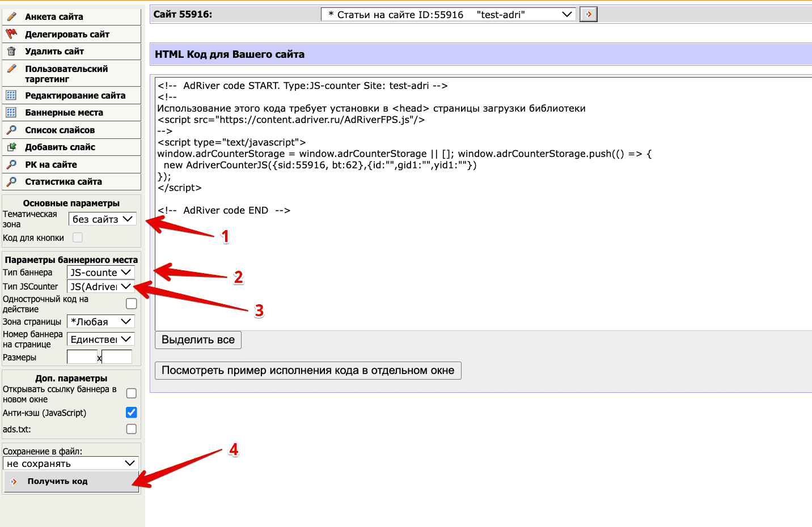This screenshot has width=812, height=527.
Task: Click the 'Доп. параметры' heading
Action: pyautogui.click(x=71, y=378)
